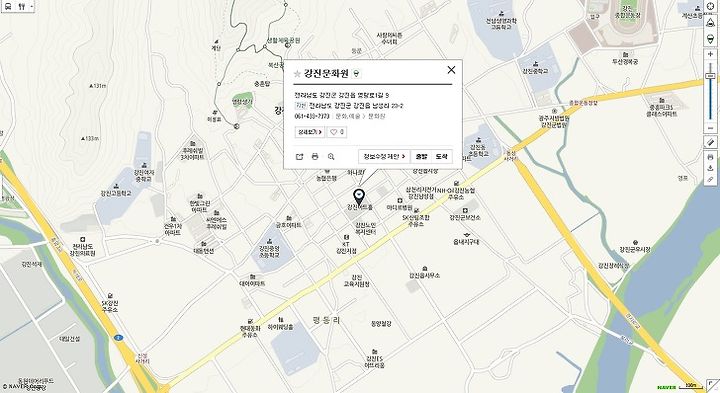Print the place info from the popup

tap(315, 157)
